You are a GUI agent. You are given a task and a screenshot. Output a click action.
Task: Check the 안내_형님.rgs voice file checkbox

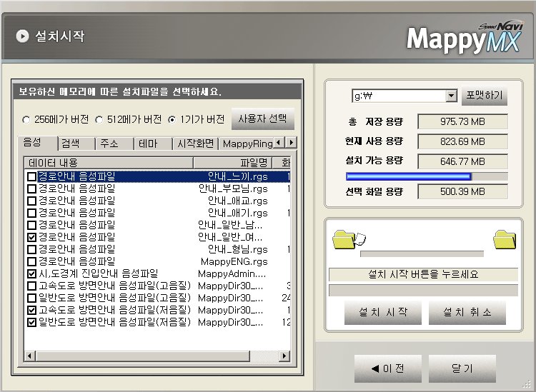coord(31,249)
